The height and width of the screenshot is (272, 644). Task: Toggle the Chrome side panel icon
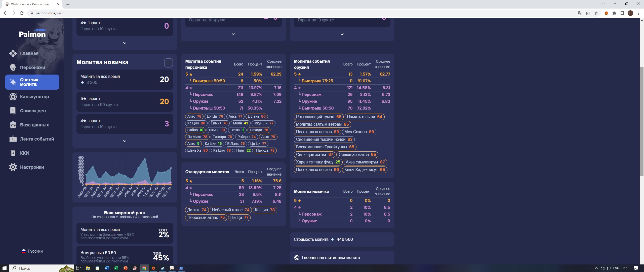pyautogui.click(x=622, y=13)
